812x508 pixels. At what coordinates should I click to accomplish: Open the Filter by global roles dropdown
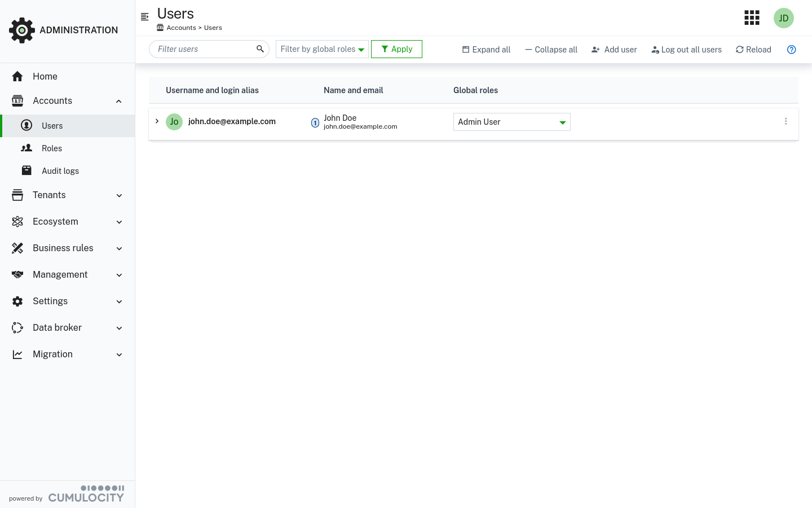point(322,49)
